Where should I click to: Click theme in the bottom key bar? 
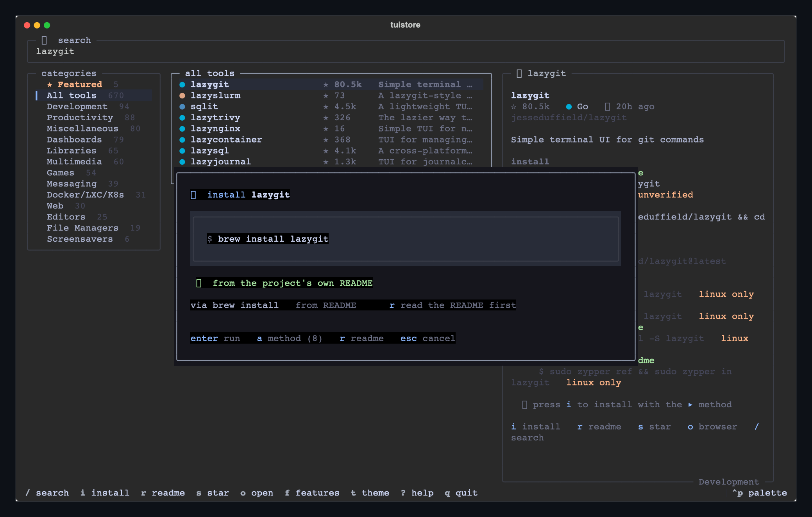[370, 493]
